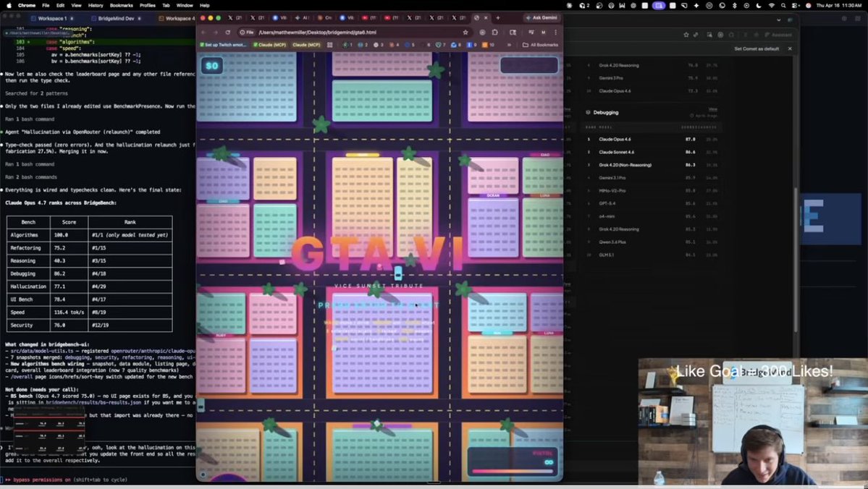Click the date and time in menu bar

click(840, 5)
